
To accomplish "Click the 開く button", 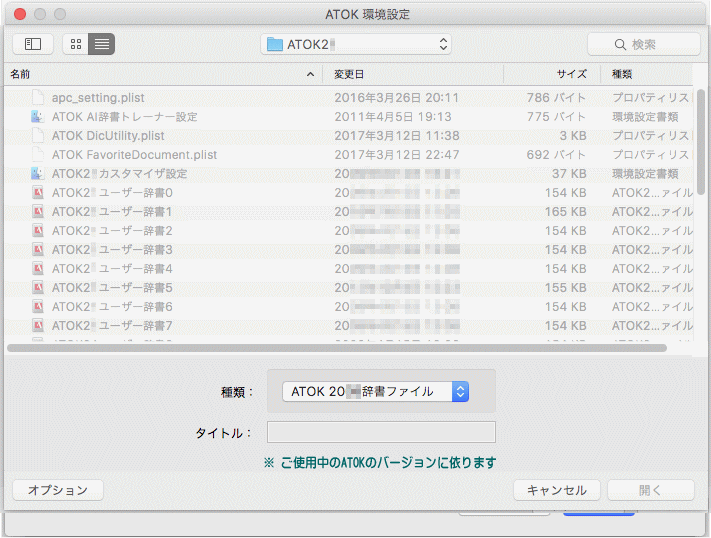I will coord(651,490).
